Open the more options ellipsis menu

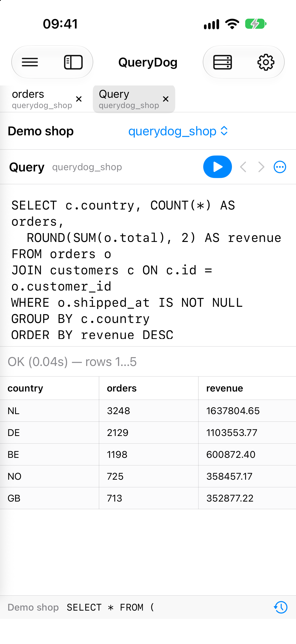(280, 167)
